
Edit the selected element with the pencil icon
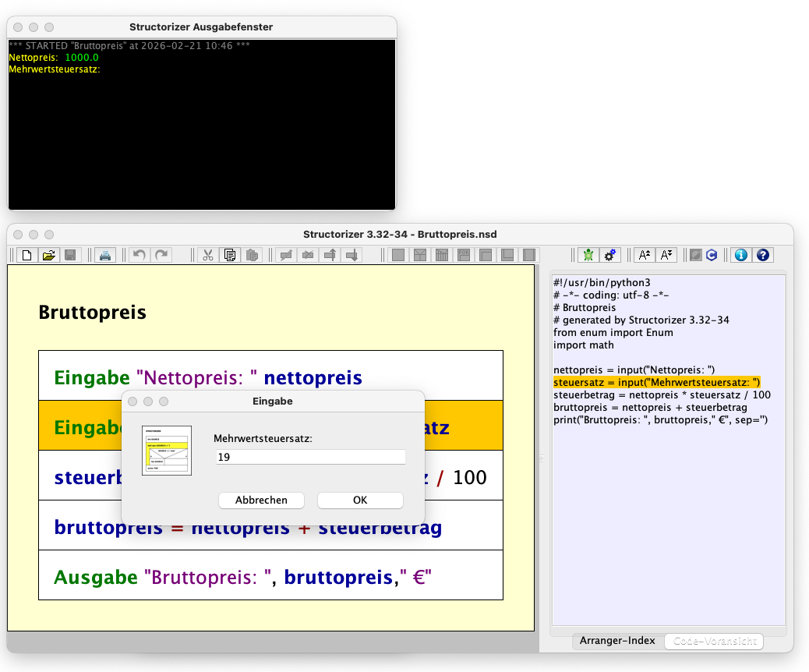286,255
